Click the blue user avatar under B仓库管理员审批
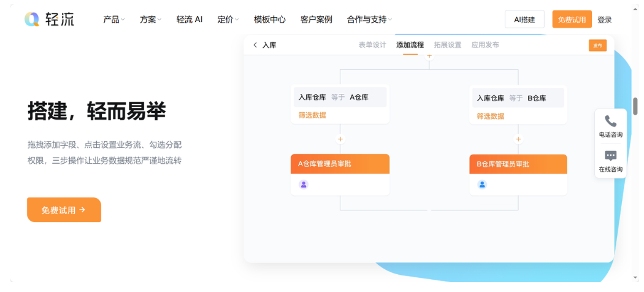Image resolution: width=644 pixels, height=292 pixels. pos(482,185)
